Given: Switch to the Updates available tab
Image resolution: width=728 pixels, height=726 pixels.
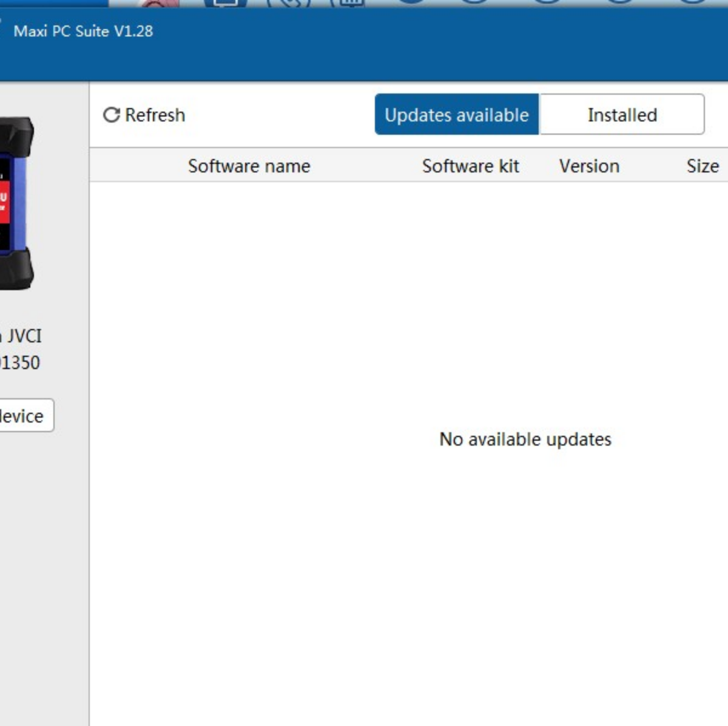Looking at the screenshot, I should tap(457, 115).
